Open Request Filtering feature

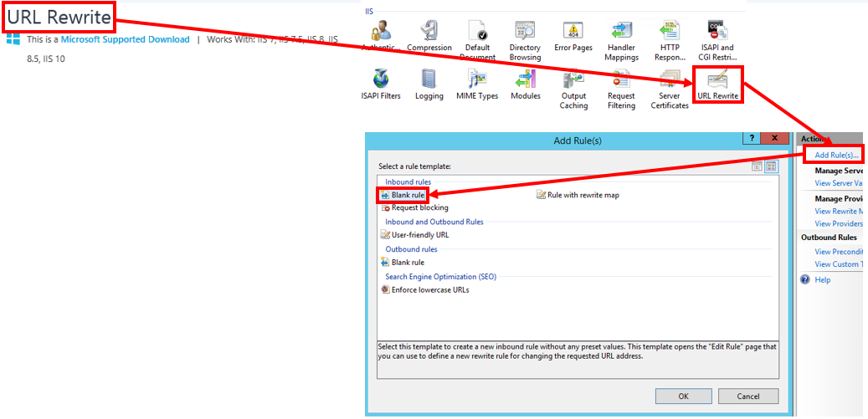pyautogui.click(x=621, y=89)
